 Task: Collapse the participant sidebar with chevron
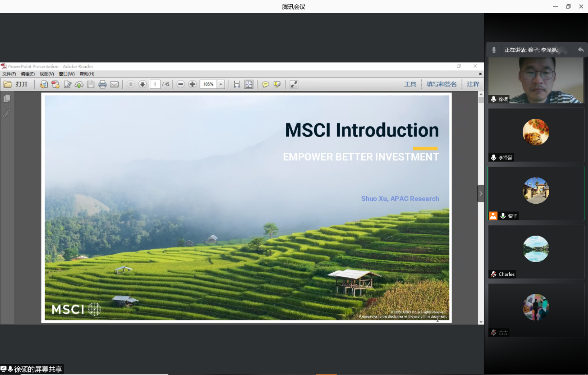[x=480, y=193]
